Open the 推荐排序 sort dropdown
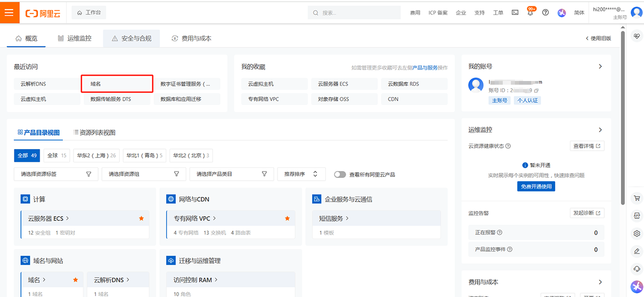 pyautogui.click(x=302, y=174)
